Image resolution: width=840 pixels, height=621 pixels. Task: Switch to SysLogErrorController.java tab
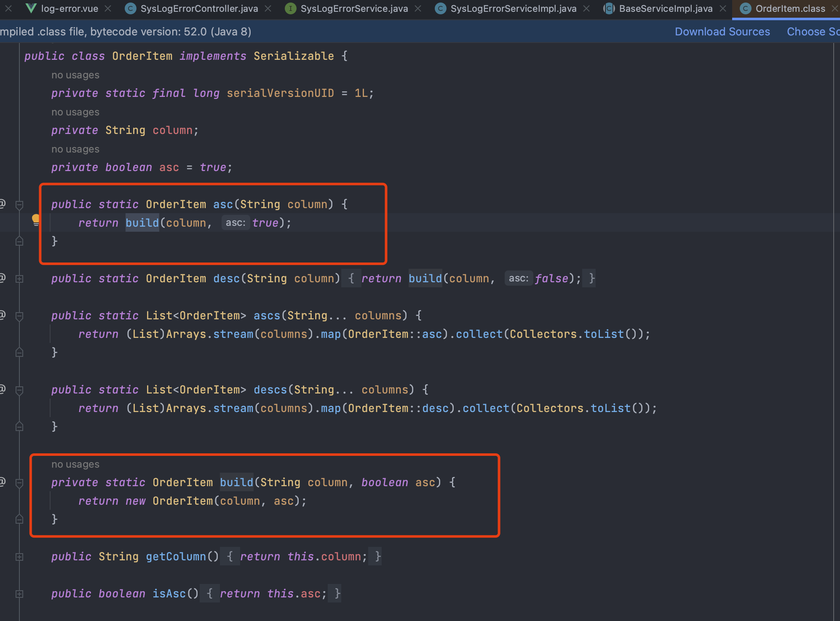[x=199, y=8]
